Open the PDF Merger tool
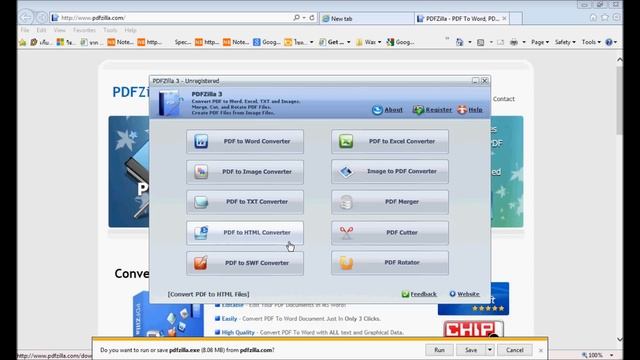This screenshot has width=640, height=360. point(390,202)
